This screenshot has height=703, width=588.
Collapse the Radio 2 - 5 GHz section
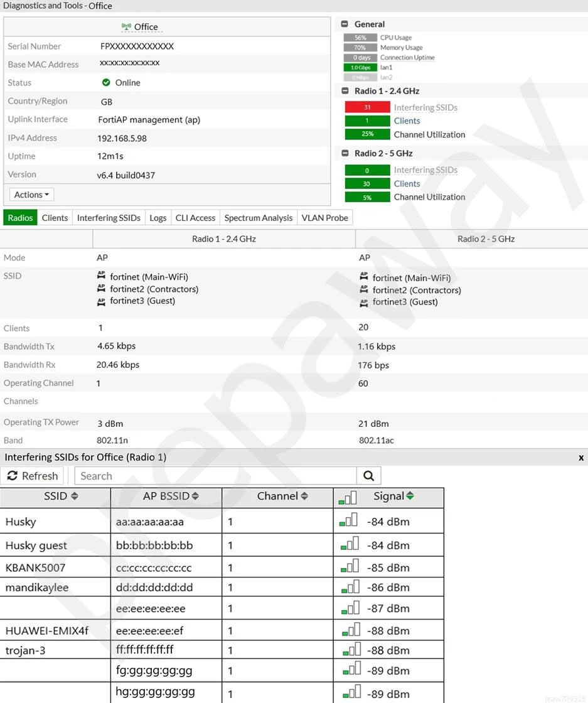[x=345, y=153]
